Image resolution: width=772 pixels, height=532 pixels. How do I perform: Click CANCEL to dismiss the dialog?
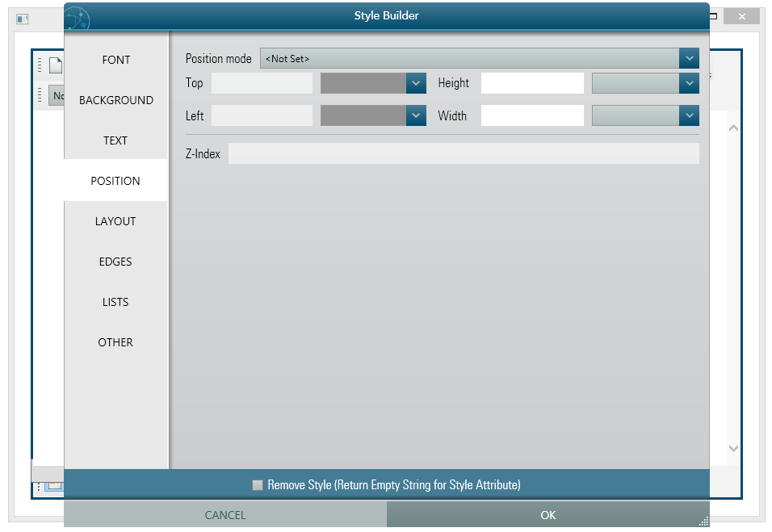pyautogui.click(x=225, y=515)
